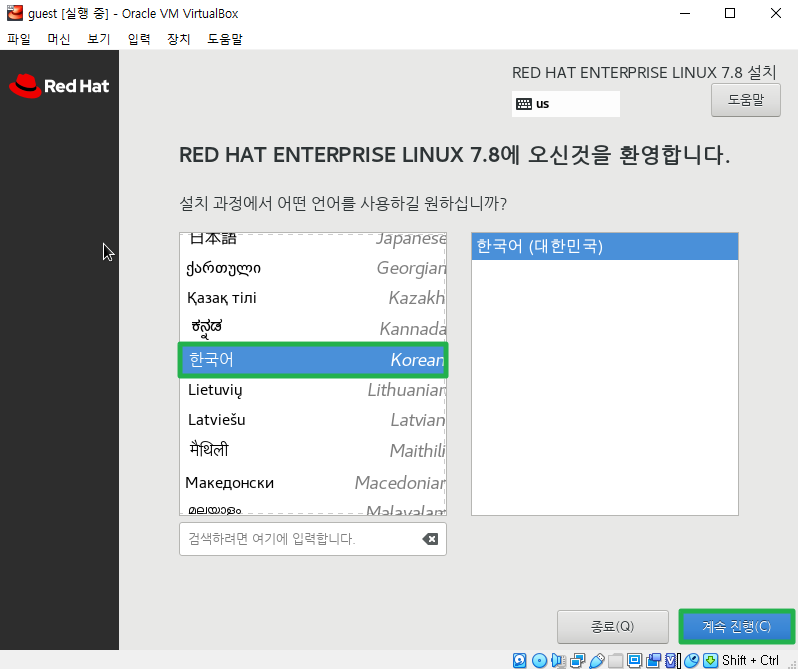
Task: Click the optical disc icon in status bar
Action: (539, 660)
